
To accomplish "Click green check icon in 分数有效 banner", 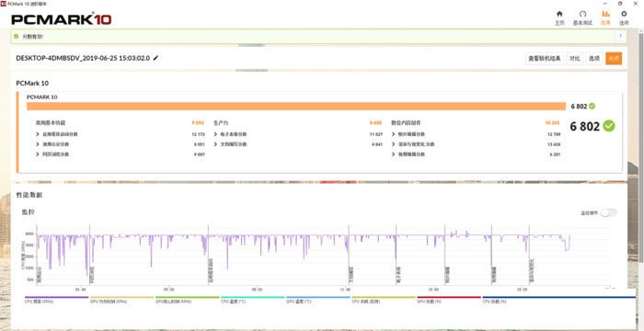I will pos(16,37).
